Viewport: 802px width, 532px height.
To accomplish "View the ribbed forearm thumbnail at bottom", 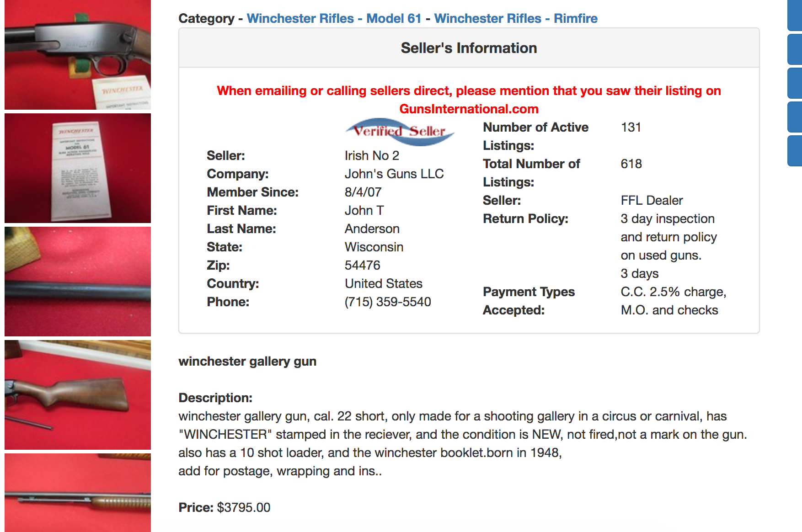I will pyautogui.click(x=78, y=493).
